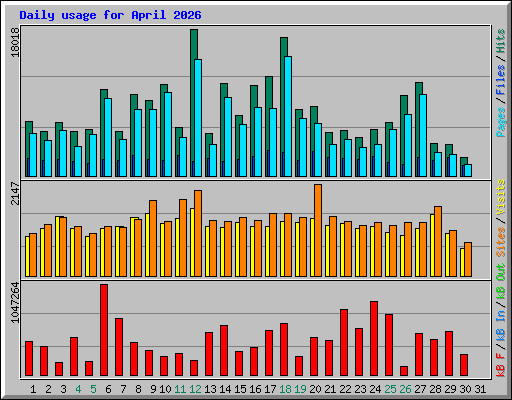Image resolution: width=512 pixels, height=400 pixels.
Task: Select the tallest red KB bar on day 6
Action: coord(104,330)
